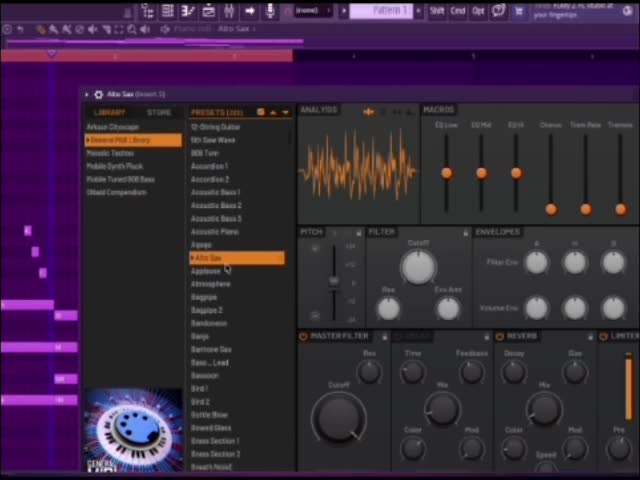Click the General MIDI library artwork thumbnail
The height and width of the screenshot is (480, 640).
point(133,429)
